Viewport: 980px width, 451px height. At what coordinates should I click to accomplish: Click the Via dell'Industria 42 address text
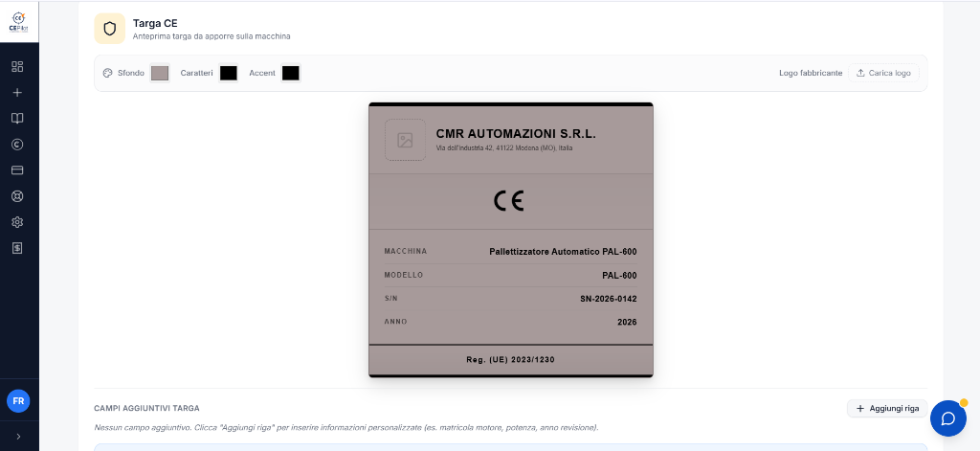[x=504, y=148]
